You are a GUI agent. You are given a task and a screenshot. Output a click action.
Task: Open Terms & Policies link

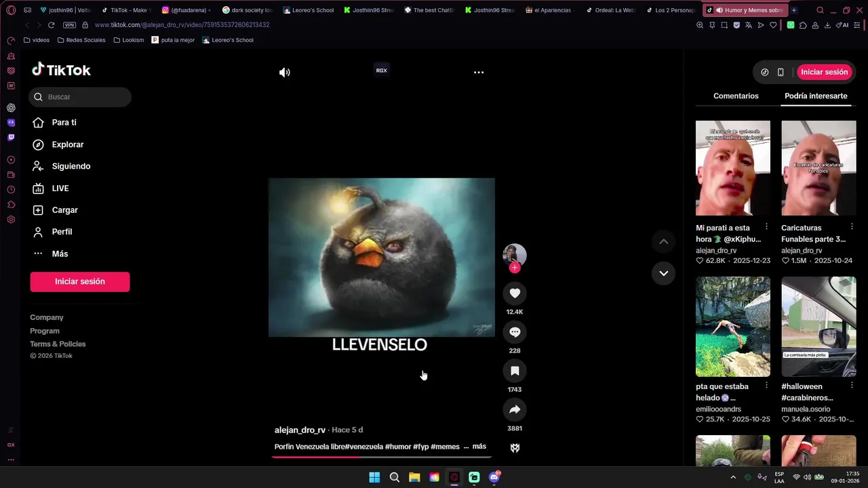[x=58, y=344]
